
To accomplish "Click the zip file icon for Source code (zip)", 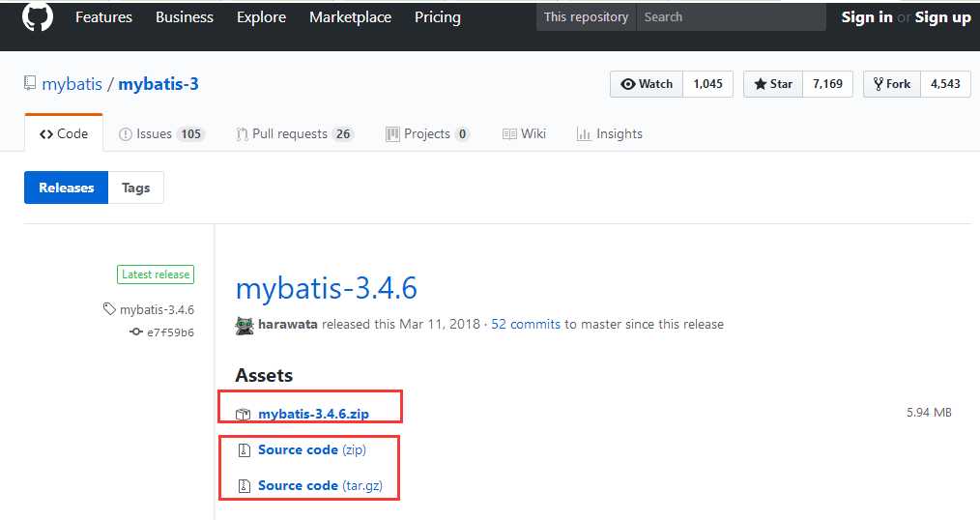I will tap(245, 450).
